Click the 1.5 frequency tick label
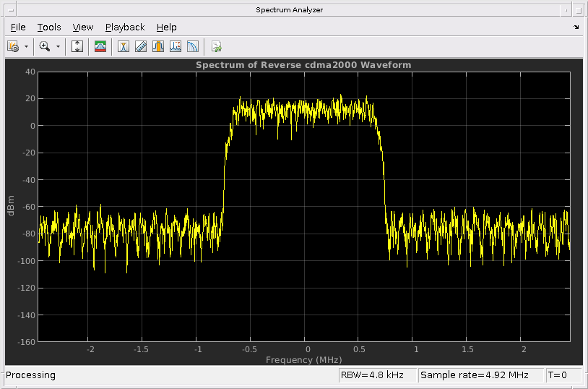588x389 pixels. [467, 349]
